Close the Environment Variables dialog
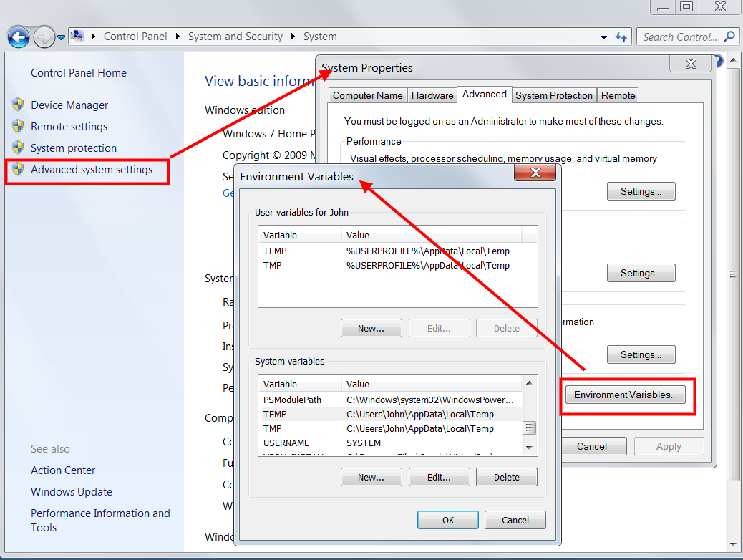 coord(535,173)
